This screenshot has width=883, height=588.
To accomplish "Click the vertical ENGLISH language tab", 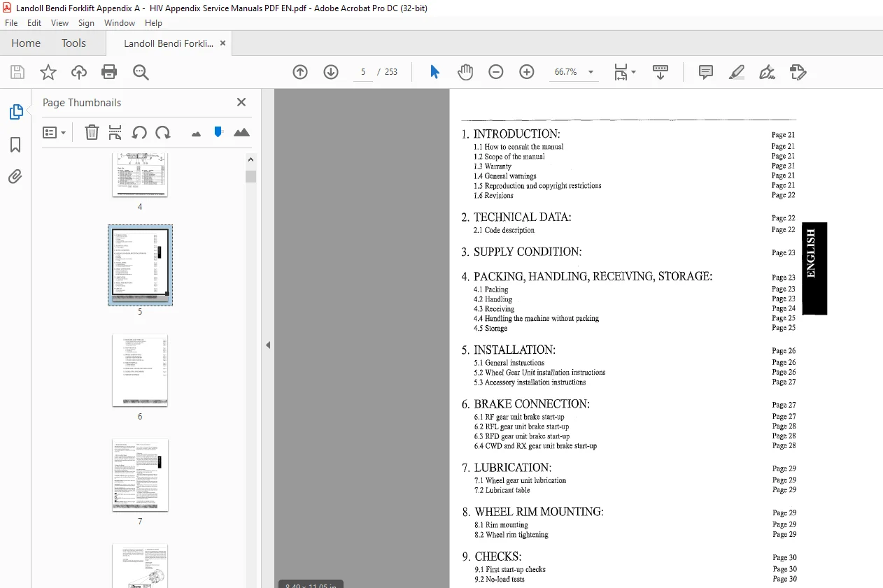I will tap(814, 268).
